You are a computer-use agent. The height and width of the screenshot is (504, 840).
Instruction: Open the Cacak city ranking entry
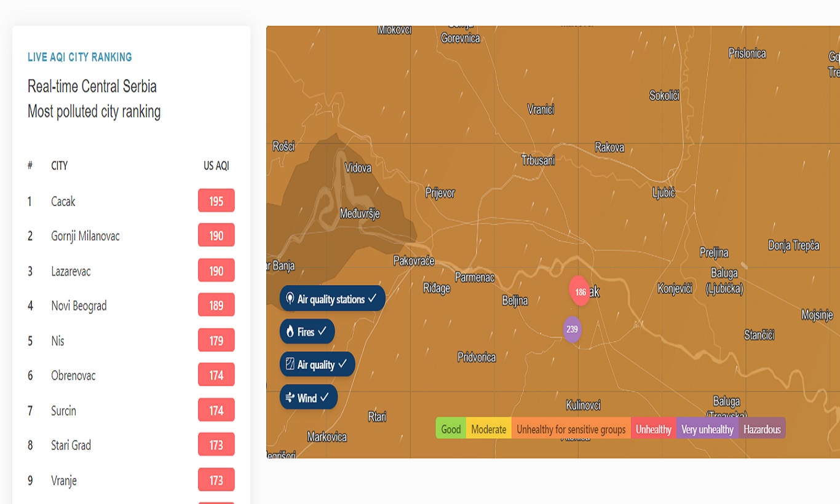point(130,201)
